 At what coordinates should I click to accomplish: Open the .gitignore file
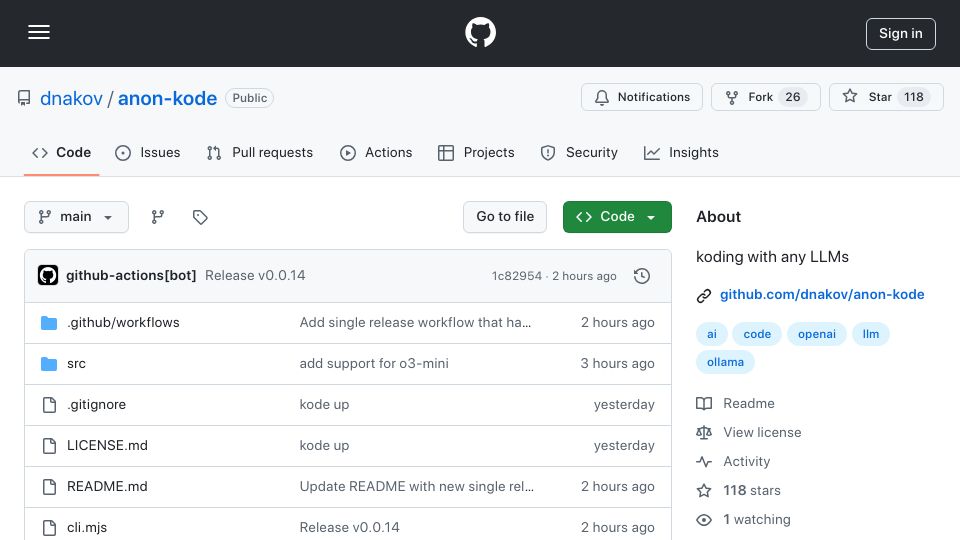click(96, 405)
